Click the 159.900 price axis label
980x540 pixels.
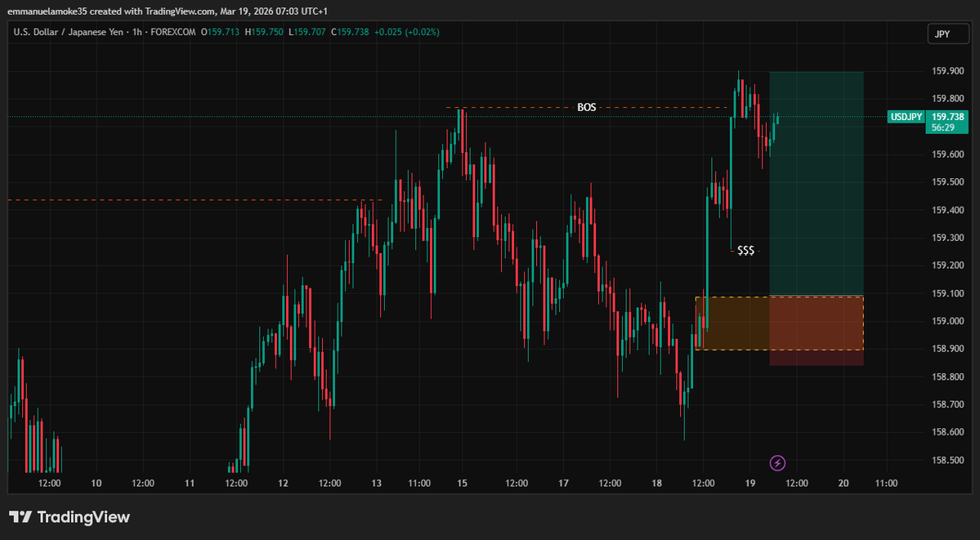946,71
